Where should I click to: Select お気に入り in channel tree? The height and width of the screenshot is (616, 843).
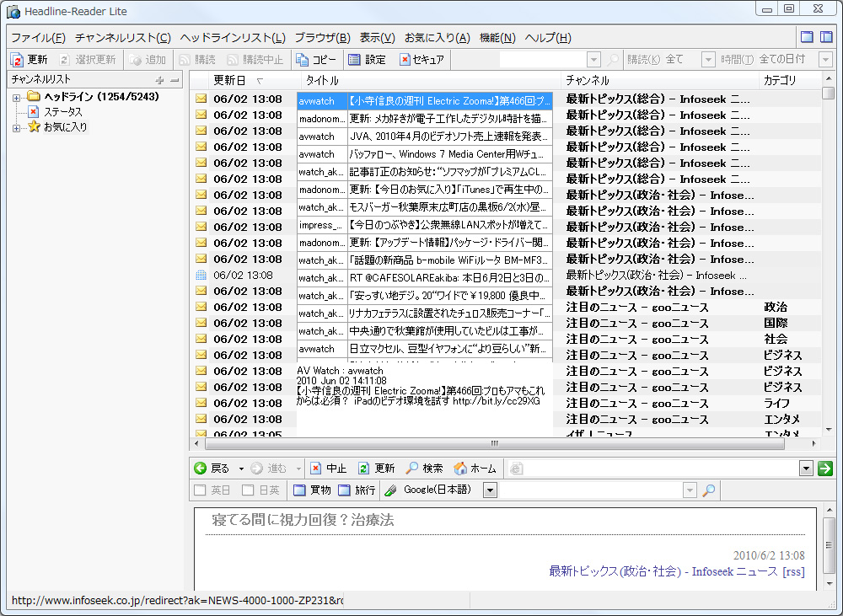tap(65, 127)
